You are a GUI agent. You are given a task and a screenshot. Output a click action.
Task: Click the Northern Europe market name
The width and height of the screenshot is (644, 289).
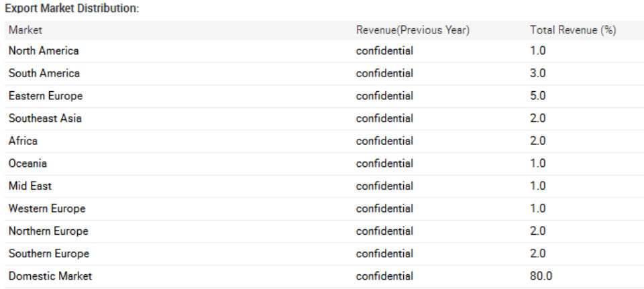click(48, 231)
